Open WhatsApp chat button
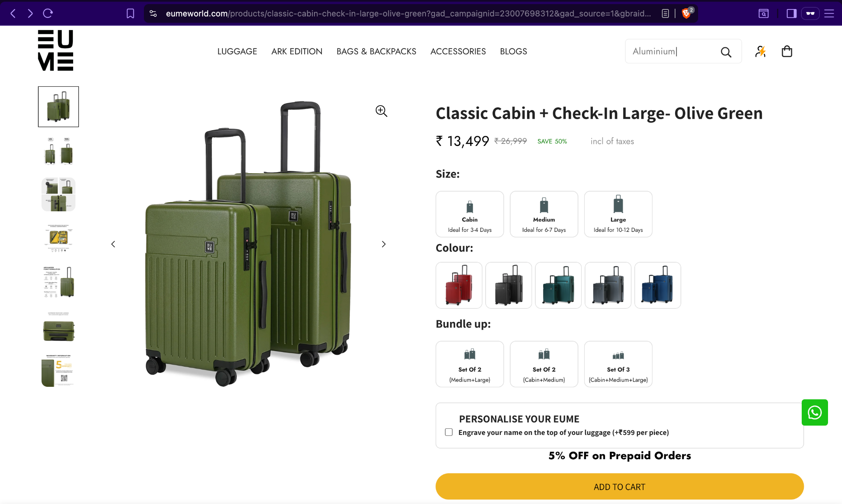The image size is (842, 504). pyautogui.click(x=814, y=412)
